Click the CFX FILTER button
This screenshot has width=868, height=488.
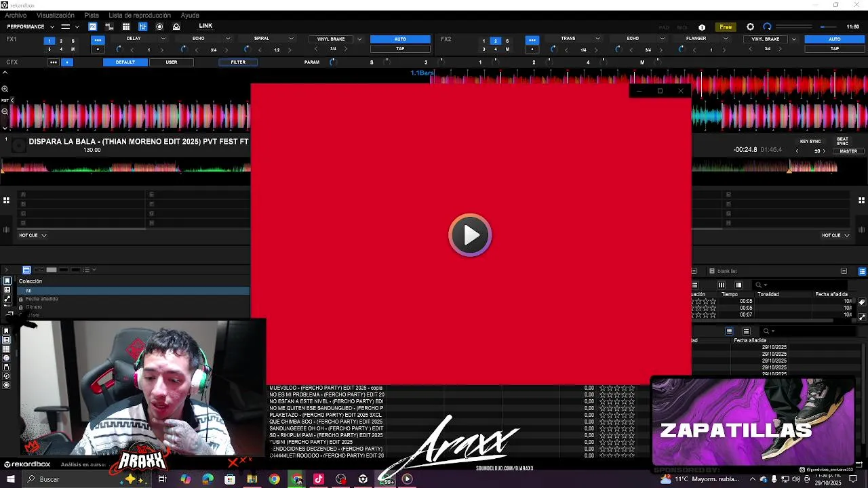(238, 62)
